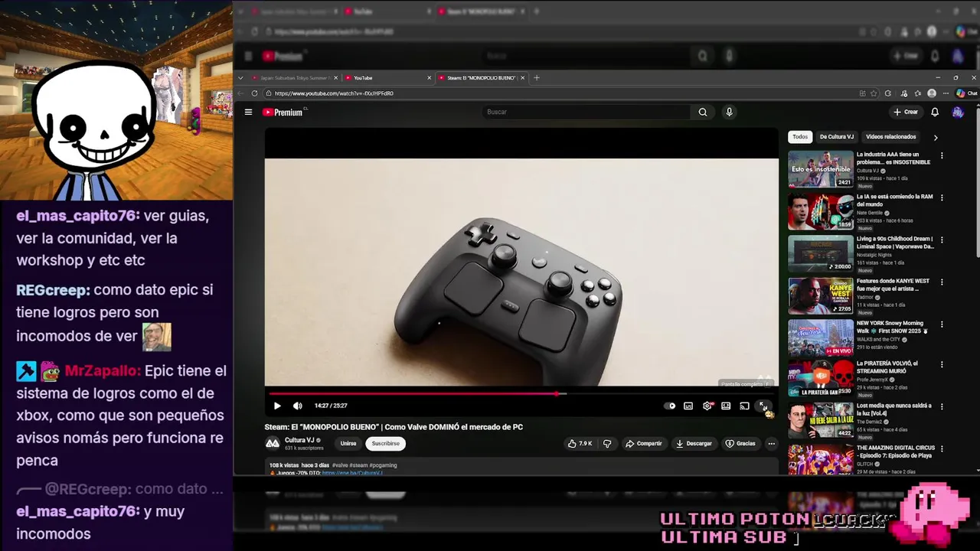Select the Videos relacionados chip
Viewport: 980px width, 551px height.
point(890,137)
